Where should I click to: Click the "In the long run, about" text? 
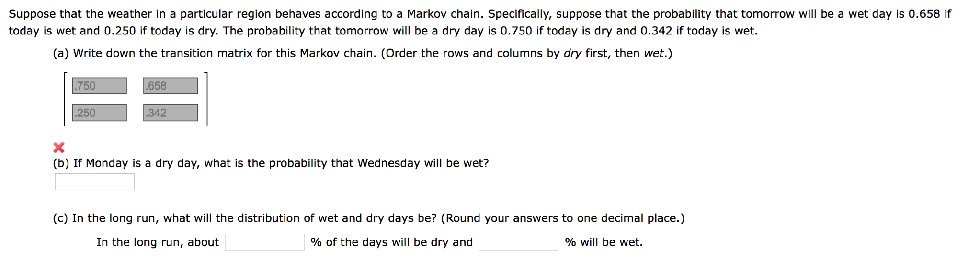tap(158, 242)
